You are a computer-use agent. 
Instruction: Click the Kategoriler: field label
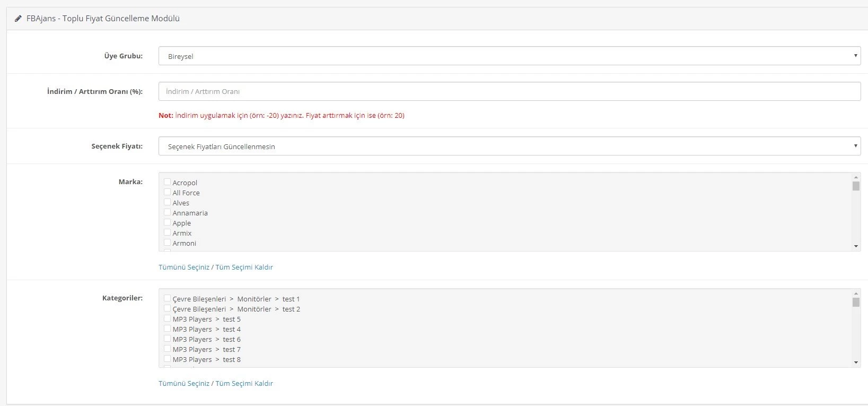click(122, 298)
